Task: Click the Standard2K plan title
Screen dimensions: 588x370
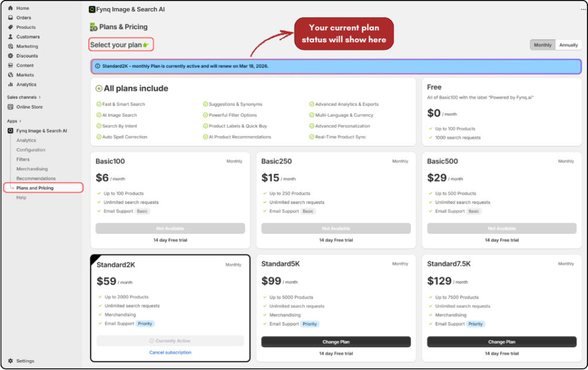Action: [116, 265]
